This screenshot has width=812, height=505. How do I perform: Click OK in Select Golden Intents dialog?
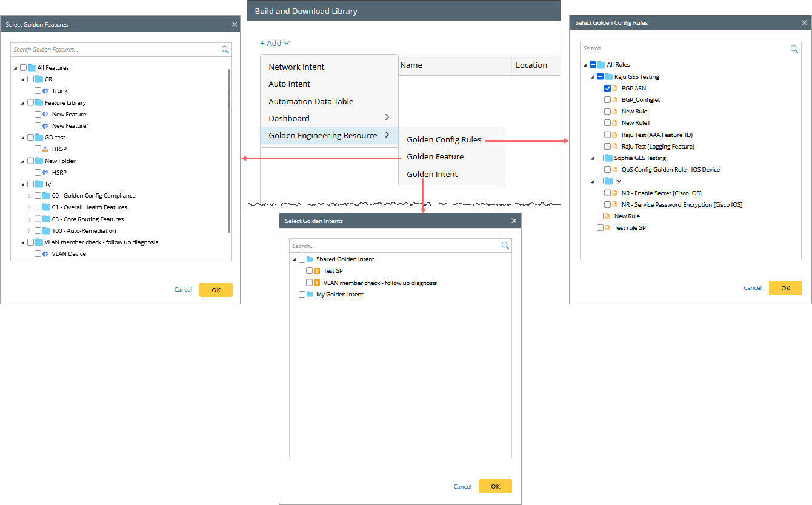(495, 486)
